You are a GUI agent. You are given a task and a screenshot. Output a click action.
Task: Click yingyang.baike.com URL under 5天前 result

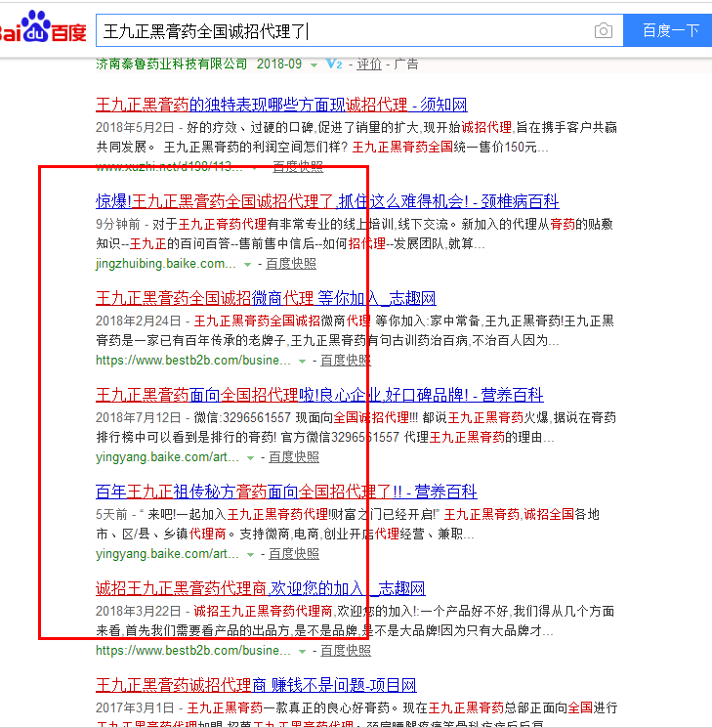coord(167,554)
